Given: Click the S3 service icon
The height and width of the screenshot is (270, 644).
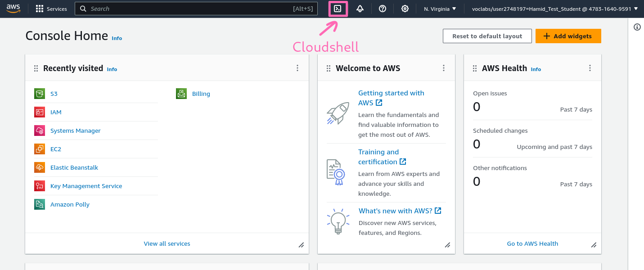Looking at the screenshot, I should coord(40,94).
